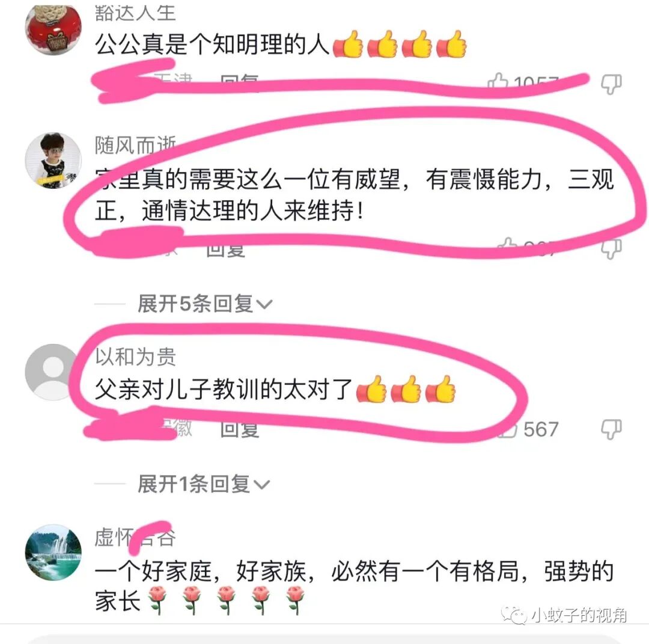Reply to 豁达人生 via 回复

(x=240, y=81)
